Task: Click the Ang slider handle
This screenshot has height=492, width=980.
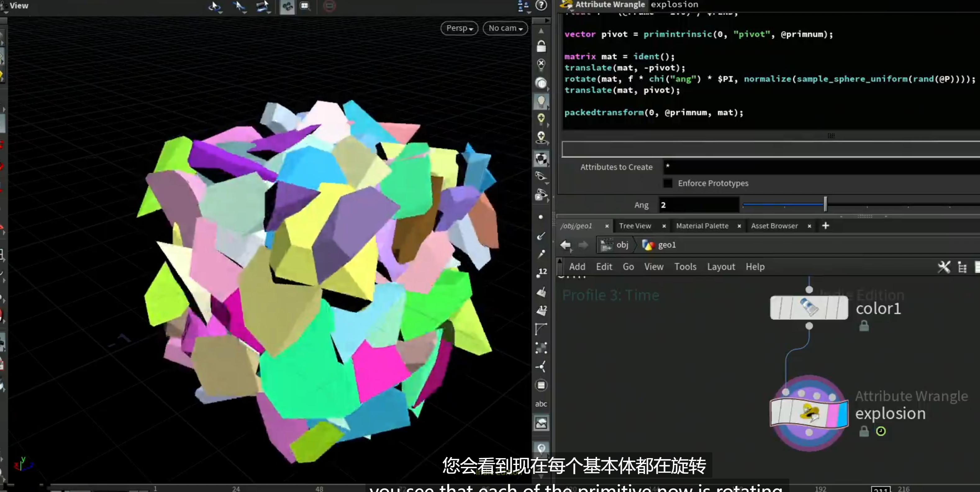Action: pos(825,204)
